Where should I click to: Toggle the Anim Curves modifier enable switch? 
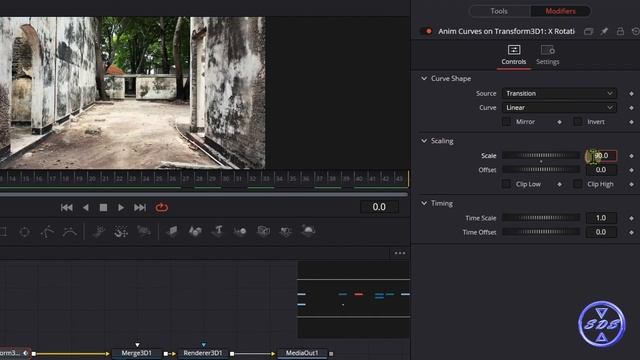[x=427, y=31]
